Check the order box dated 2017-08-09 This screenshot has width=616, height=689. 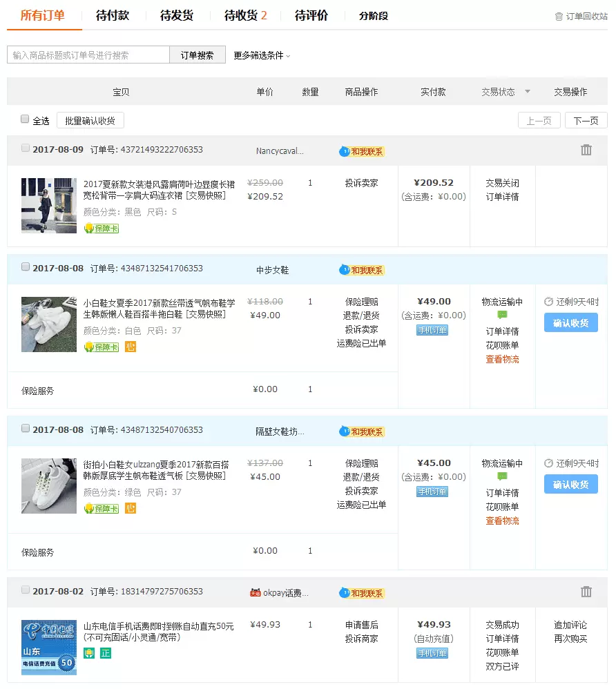[26, 148]
